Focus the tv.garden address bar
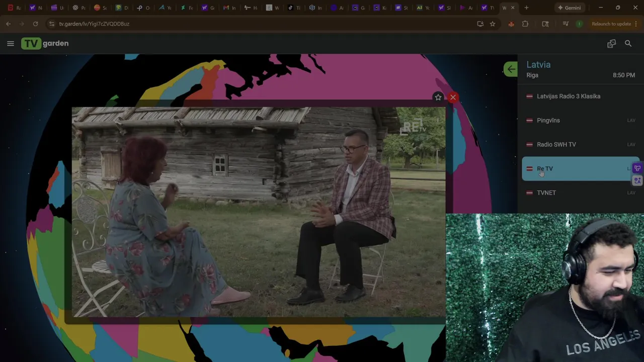The image size is (644, 362). [x=262, y=24]
